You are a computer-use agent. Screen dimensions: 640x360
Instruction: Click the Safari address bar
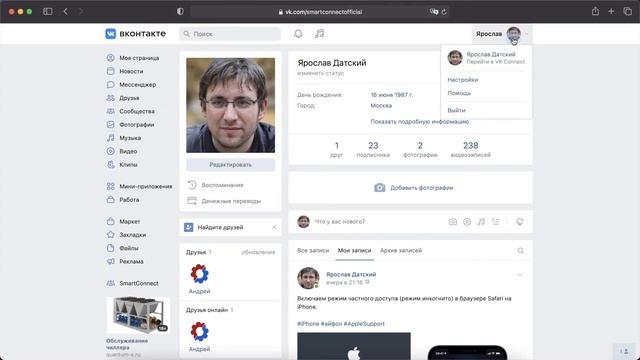coord(320,12)
